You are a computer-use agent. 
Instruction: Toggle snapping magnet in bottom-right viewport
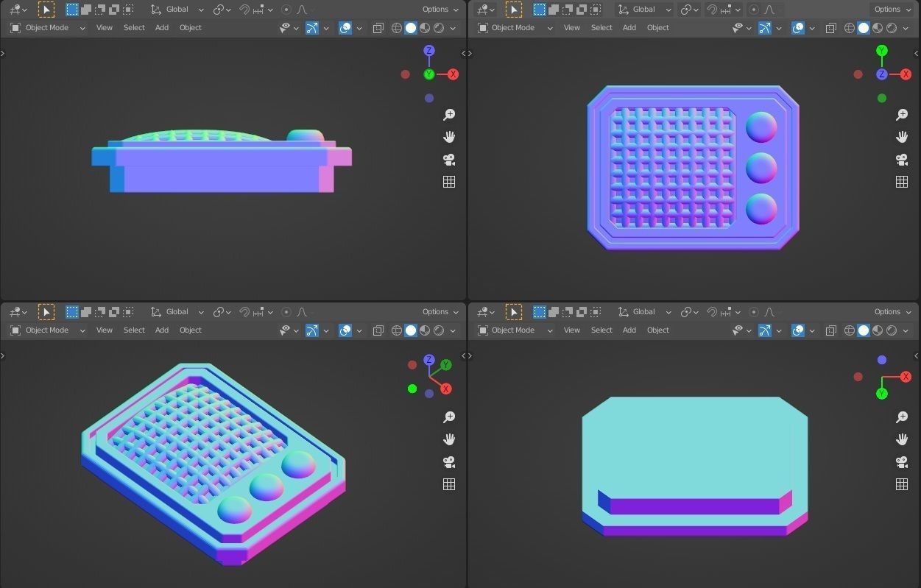click(712, 312)
